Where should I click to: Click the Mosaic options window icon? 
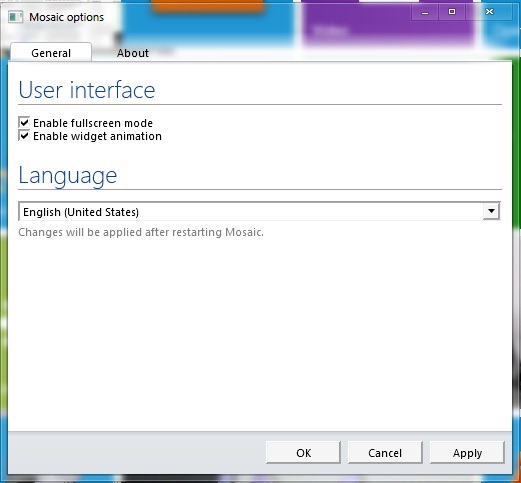pyautogui.click(x=15, y=17)
